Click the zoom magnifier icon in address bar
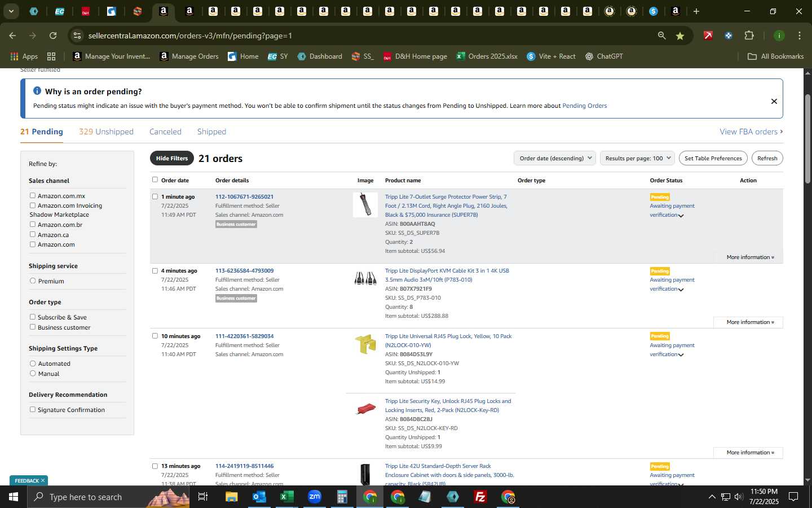 661,36
